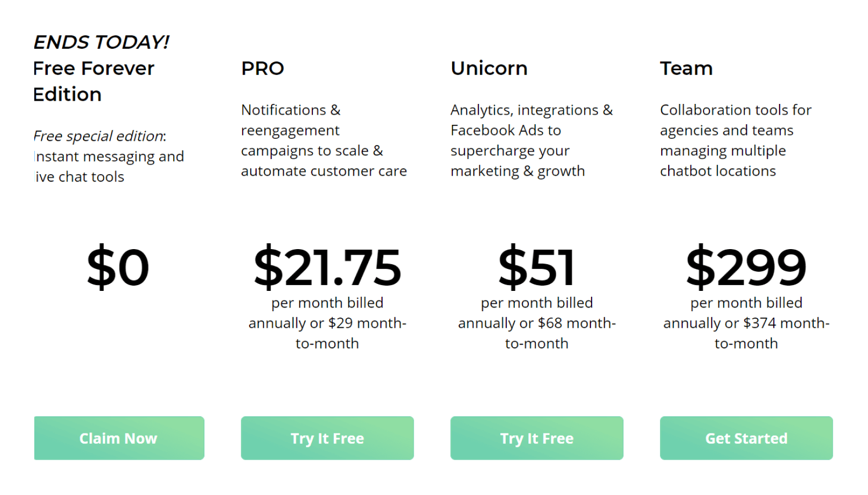Click the Free special edition description
The height and width of the screenshot is (495, 868).
[x=109, y=156]
